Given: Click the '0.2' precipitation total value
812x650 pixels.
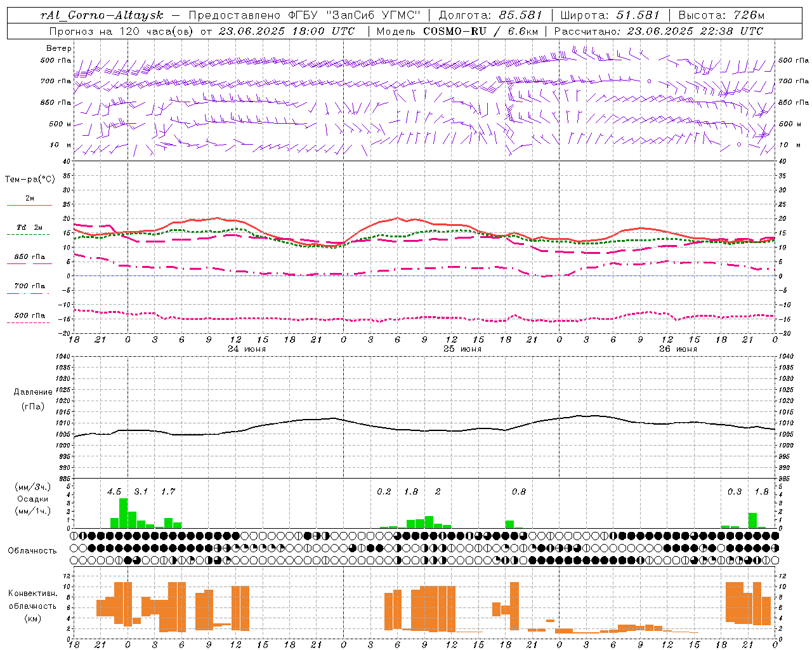Looking at the screenshot, I should (384, 491).
